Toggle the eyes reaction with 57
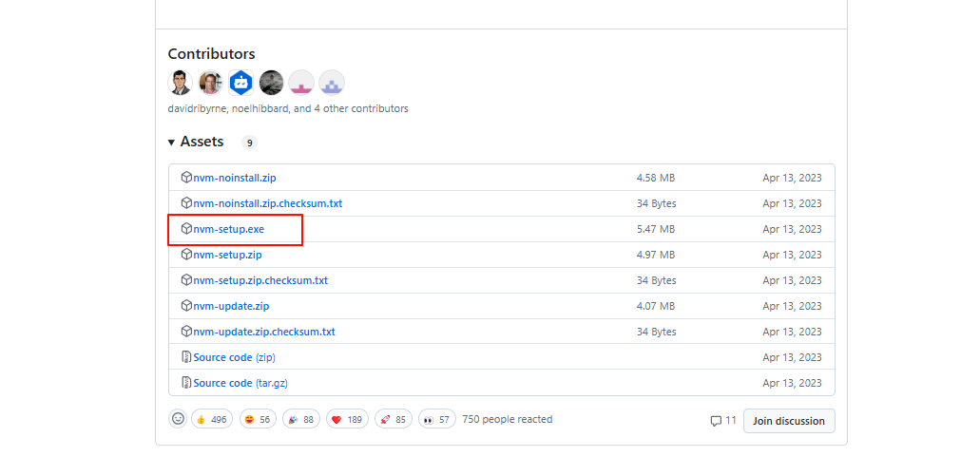The width and height of the screenshot is (980, 457). [437, 419]
